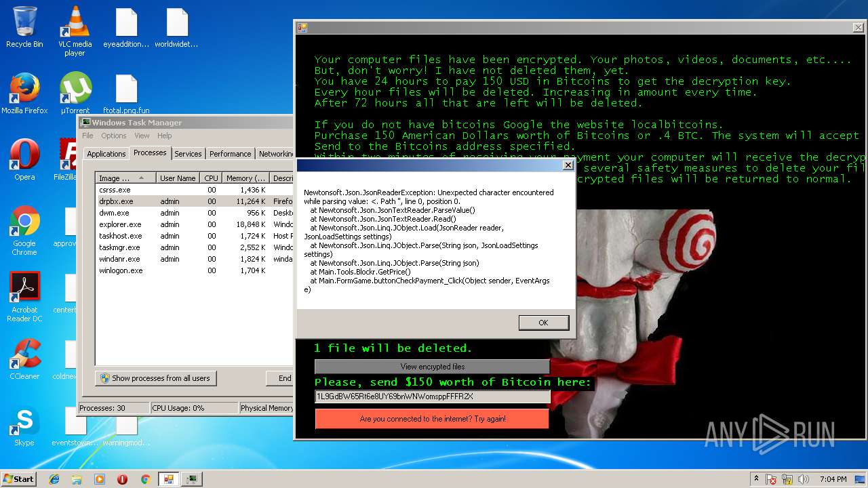Image resolution: width=868 pixels, height=488 pixels.
Task: Select the winlogon.exe process row
Action: [x=195, y=270]
